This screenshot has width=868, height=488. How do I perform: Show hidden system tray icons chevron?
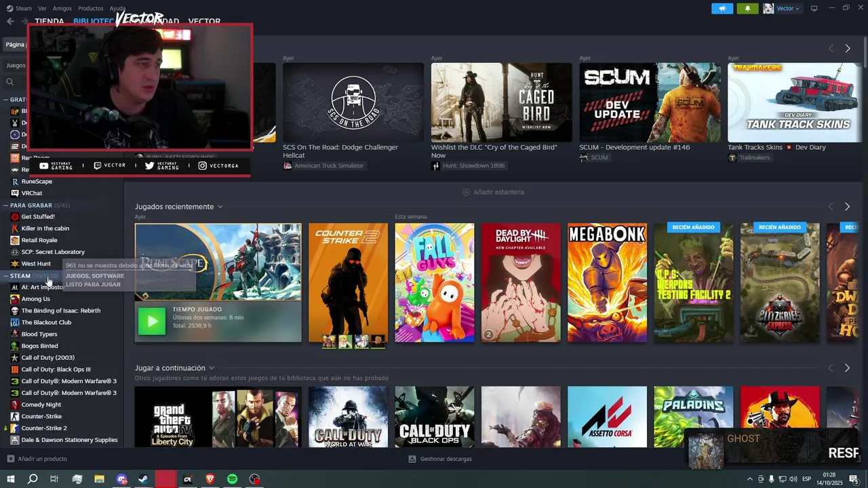click(749, 479)
